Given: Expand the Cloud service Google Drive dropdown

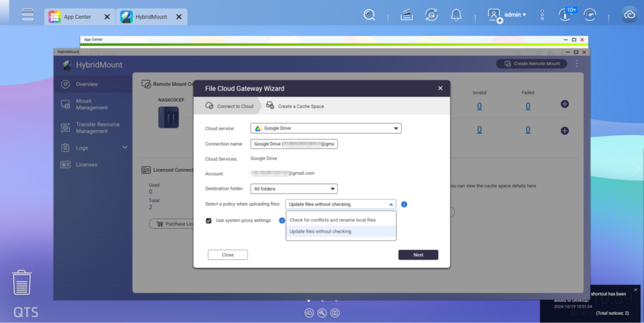Looking at the screenshot, I should (326, 128).
